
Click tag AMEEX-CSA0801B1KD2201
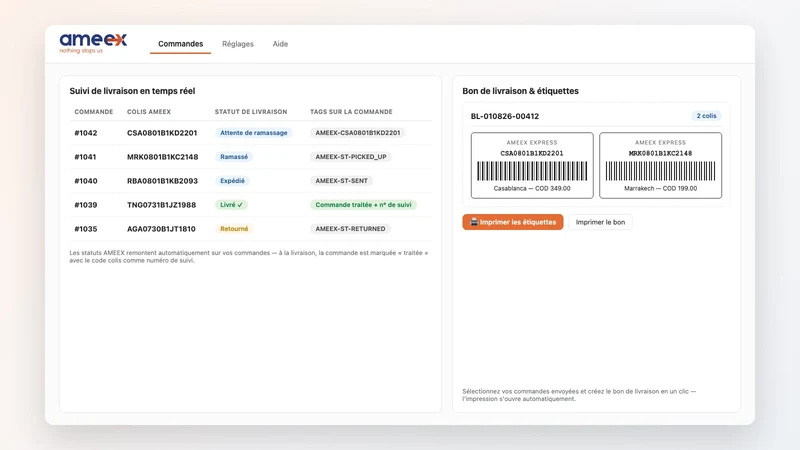pos(358,133)
